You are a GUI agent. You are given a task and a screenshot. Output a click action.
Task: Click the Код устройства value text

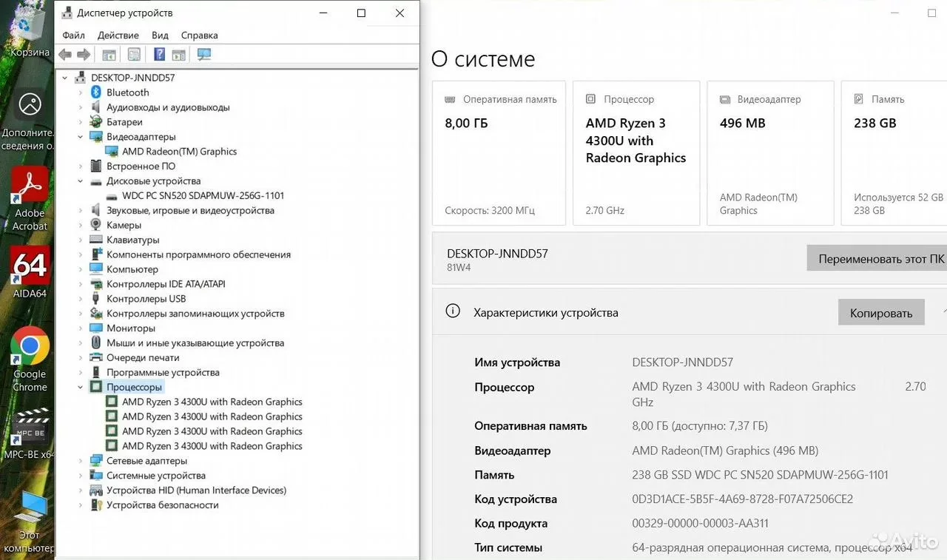pyautogui.click(x=742, y=499)
